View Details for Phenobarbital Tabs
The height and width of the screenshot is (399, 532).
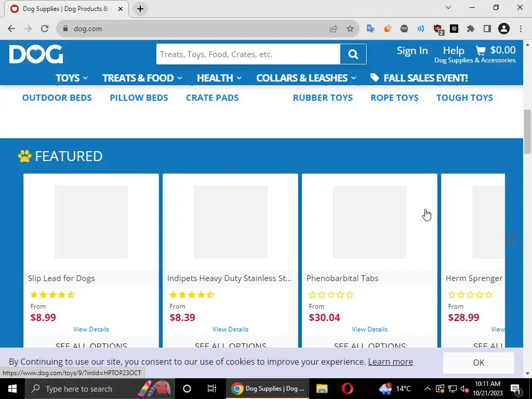point(369,329)
